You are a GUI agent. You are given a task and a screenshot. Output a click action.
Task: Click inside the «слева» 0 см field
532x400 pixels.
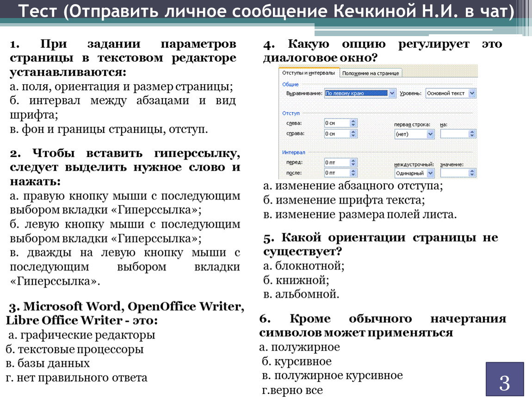pos(336,123)
